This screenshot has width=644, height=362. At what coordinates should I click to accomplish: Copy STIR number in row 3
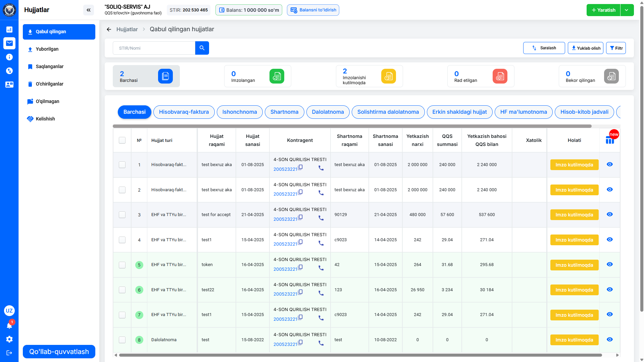coord(300,217)
